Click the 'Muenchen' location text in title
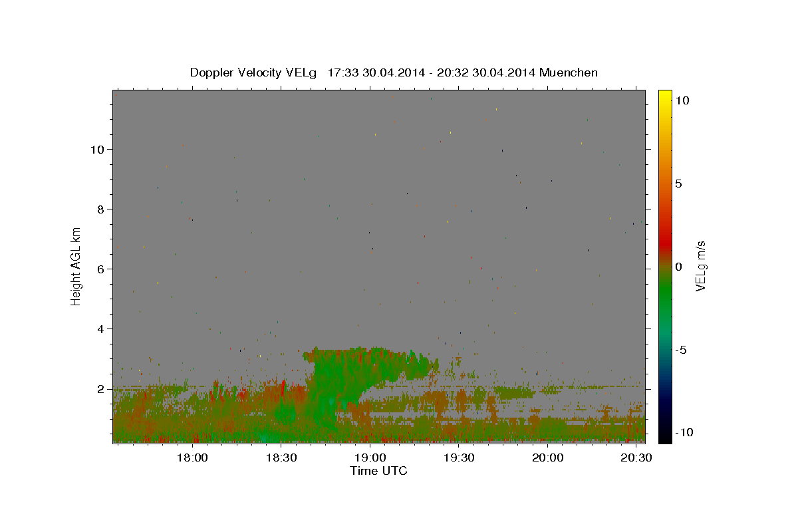Screen dimensions: 798x532 click(x=569, y=72)
